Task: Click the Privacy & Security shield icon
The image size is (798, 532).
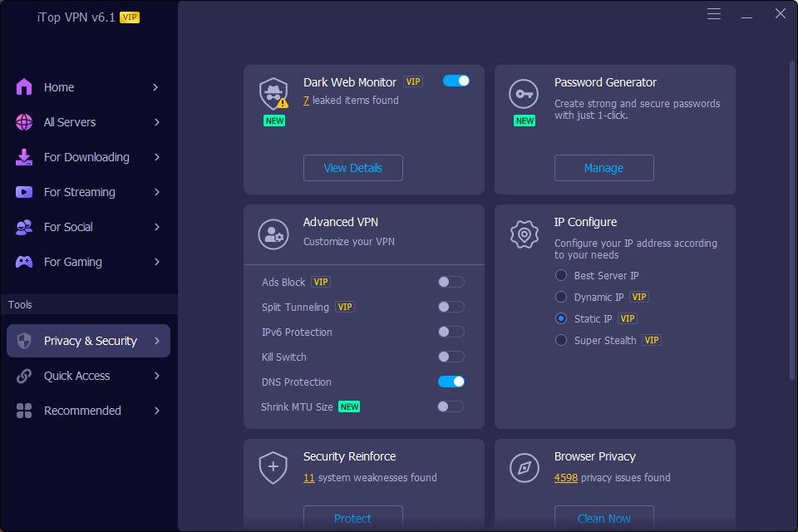Action: pyautogui.click(x=24, y=341)
